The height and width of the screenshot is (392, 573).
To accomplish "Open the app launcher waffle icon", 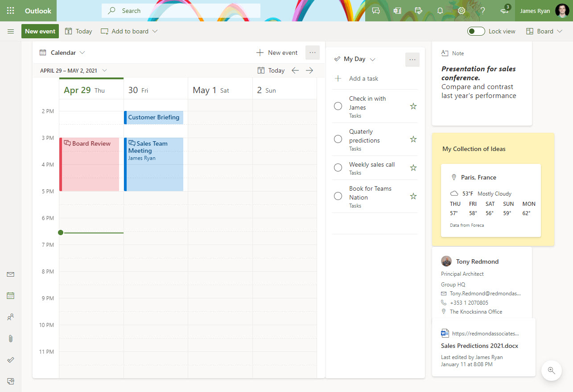I will tap(11, 11).
